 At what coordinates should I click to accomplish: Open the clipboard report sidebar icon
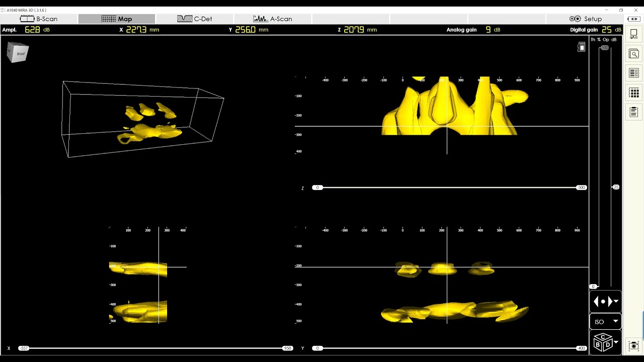click(634, 112)
